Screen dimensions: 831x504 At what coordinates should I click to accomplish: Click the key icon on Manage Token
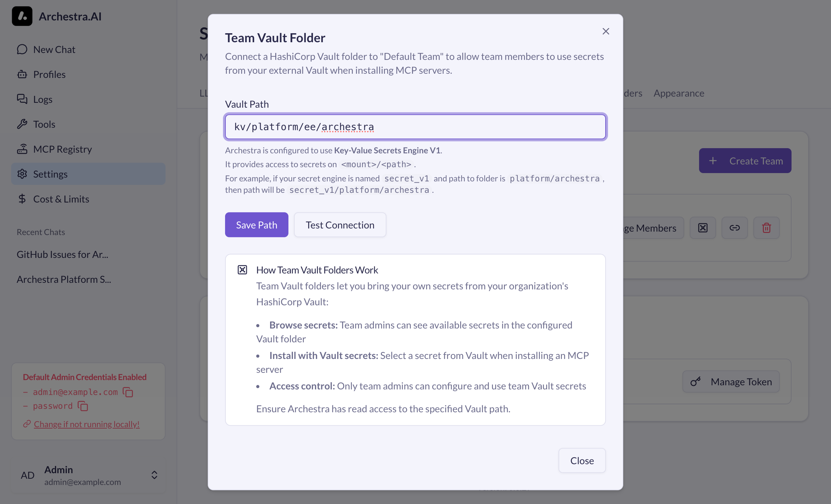click(695, 381)
